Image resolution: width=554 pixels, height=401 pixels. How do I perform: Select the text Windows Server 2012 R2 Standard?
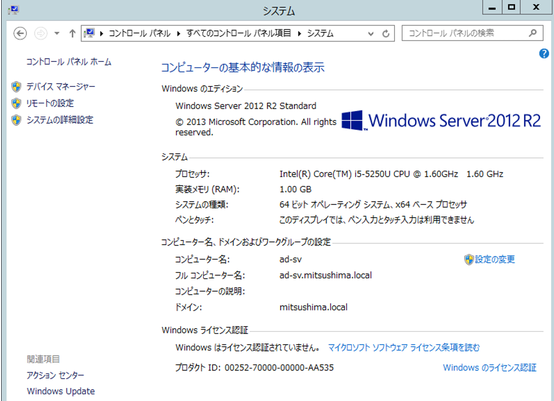tap(246, 106)
